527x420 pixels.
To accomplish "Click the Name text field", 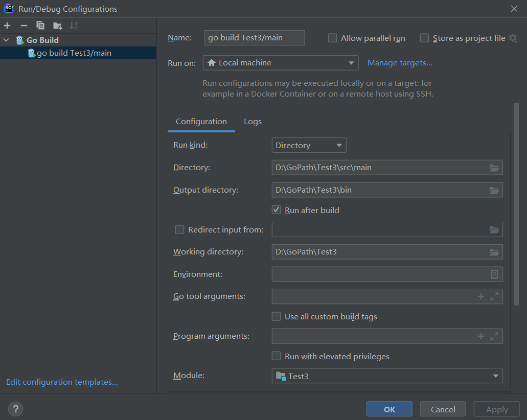I will (x=254, y=38).
